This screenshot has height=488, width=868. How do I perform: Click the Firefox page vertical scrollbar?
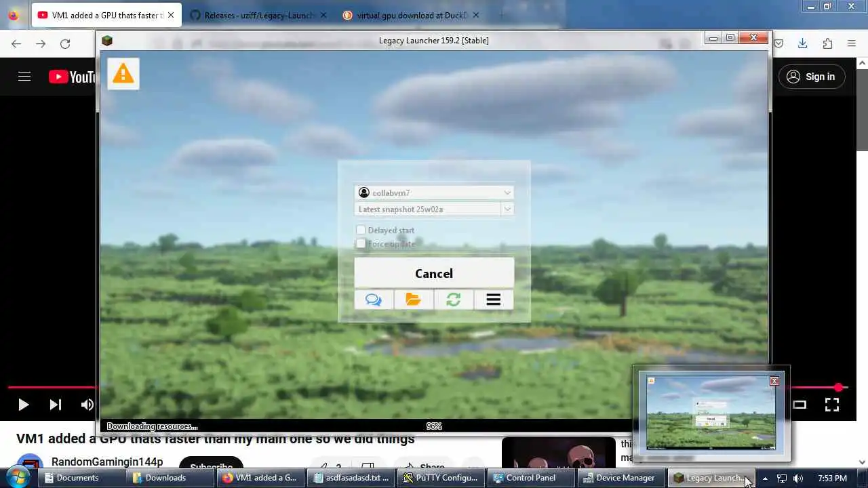pos(862,109)
